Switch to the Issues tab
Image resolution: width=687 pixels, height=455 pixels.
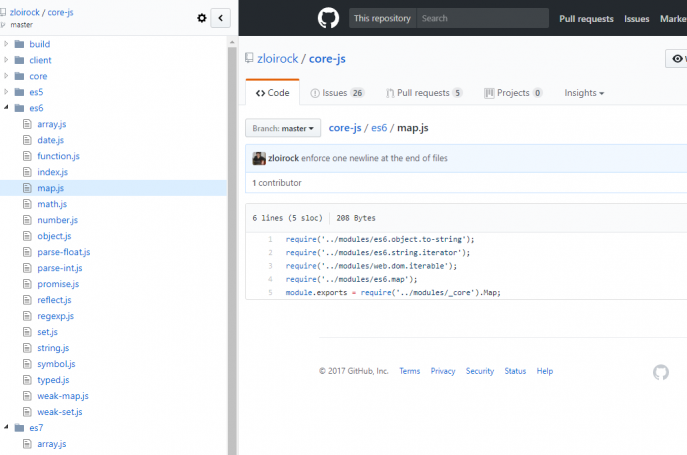[337, 93]
